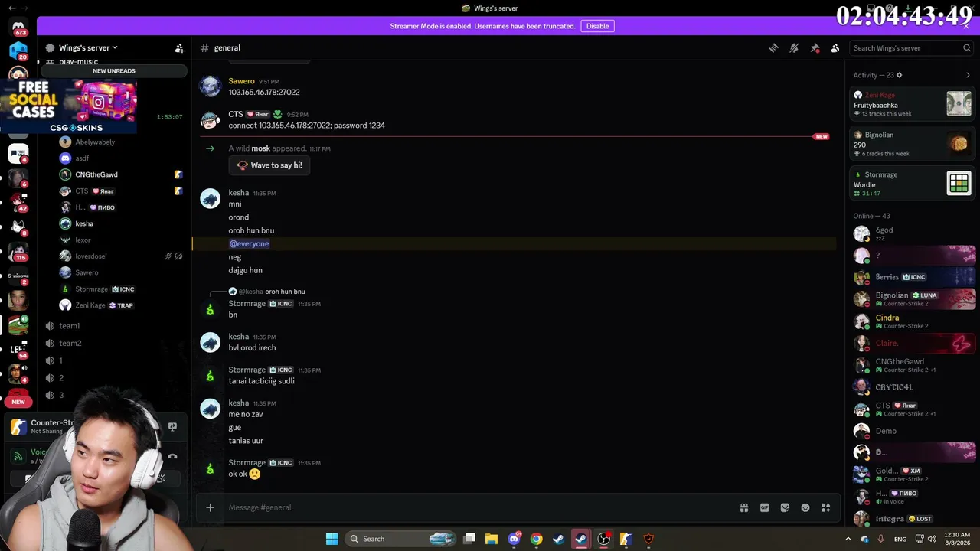The width and height of the screenshot is (980, 551).
Task: Open the sticker picker
Action: click(785, 507)
